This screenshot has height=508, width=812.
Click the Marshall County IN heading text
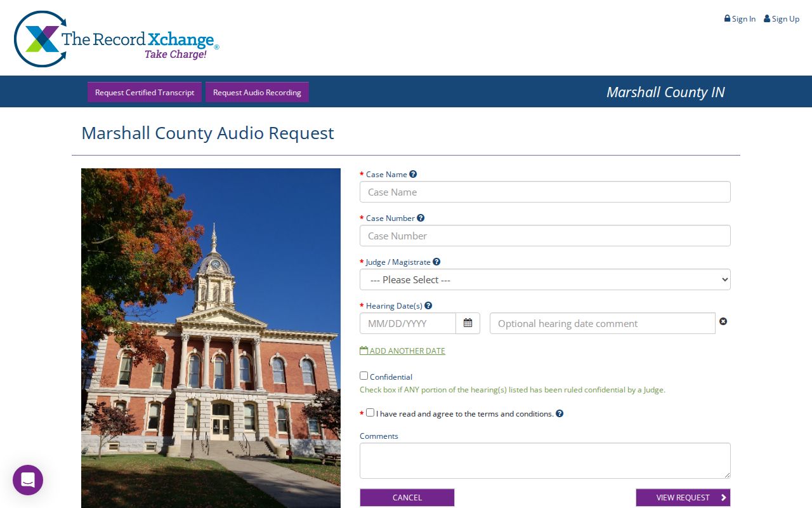tap(665, 92)
